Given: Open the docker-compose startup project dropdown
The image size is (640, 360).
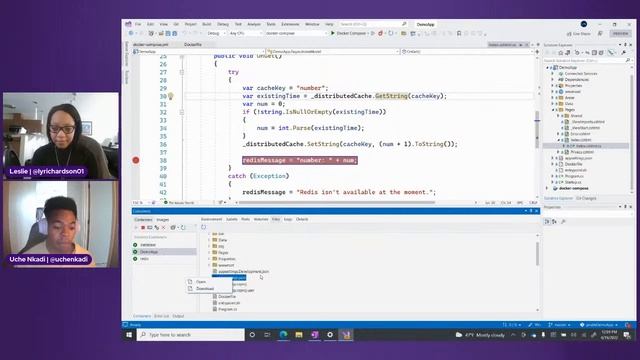Looking at the screenshot, I should [x=296, y=33].
